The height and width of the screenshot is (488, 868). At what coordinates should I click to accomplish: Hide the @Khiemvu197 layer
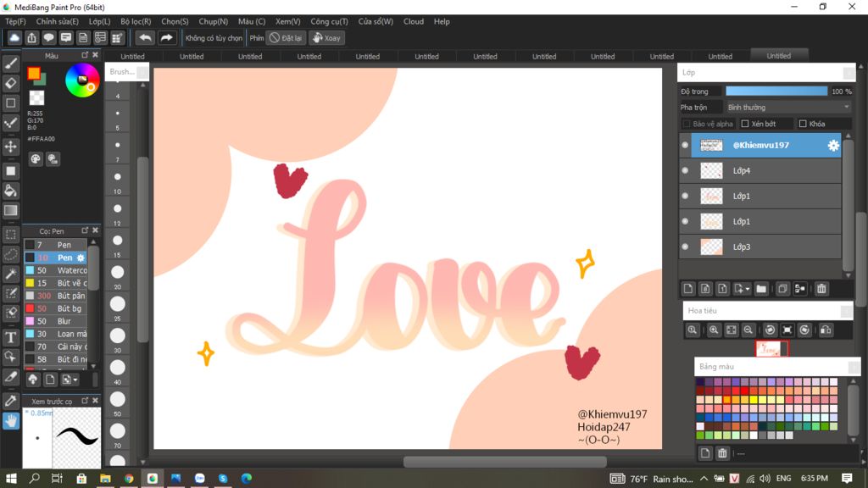click(x=685, y=145)
